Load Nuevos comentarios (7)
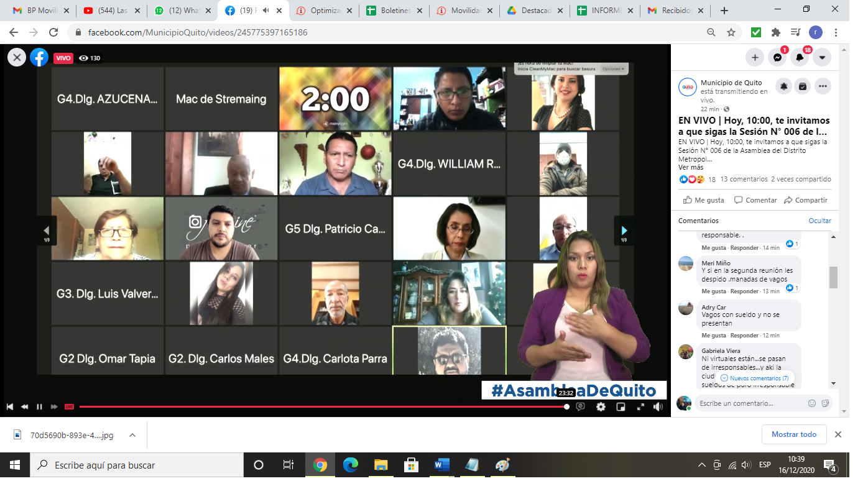This screenshot has height=481, width=868. point(754,378)
